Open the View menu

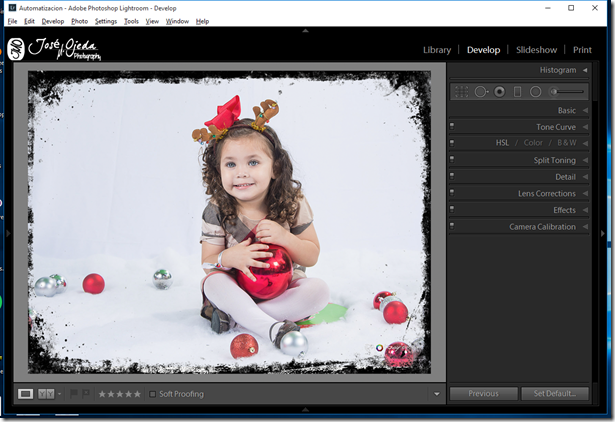[x=152, y=21]
